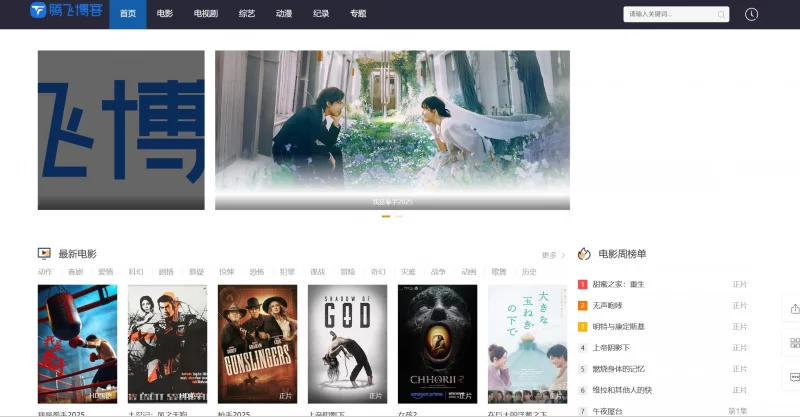Open ranked #1 movie 甜蜜之家：重生
Image resolution: width=800 pixels, height=417 pixels.
click(618, 284)
